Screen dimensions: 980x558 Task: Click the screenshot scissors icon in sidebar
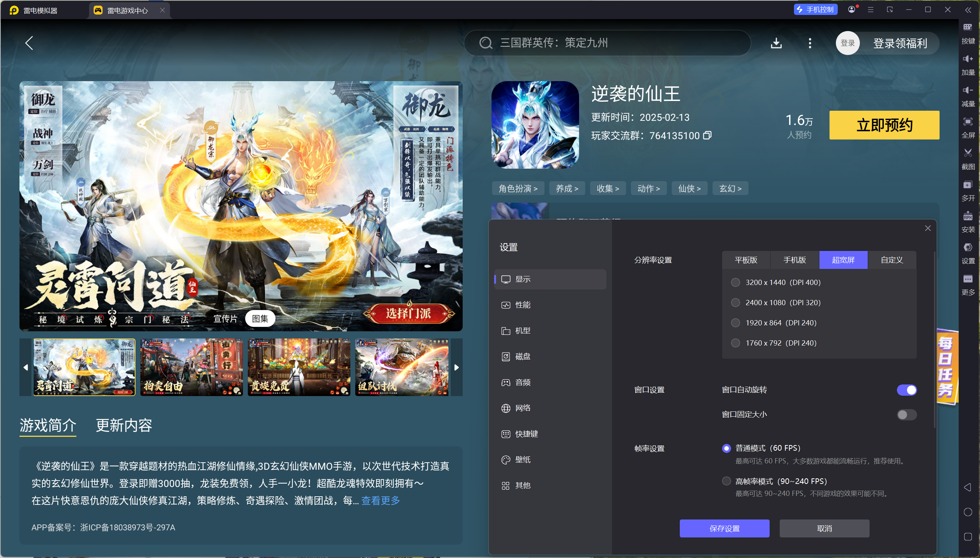coord(968,153)
